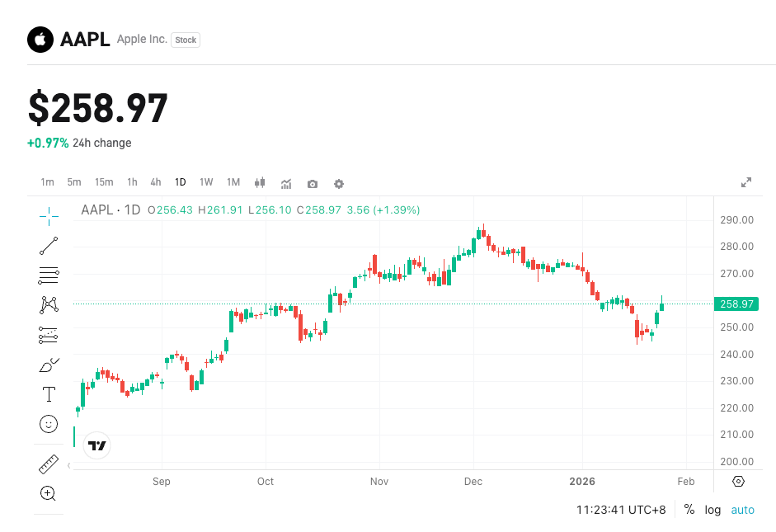This screenshot has width=776, height=532.
Task: Open the indicators panel icon
Action: coord(285,183)
